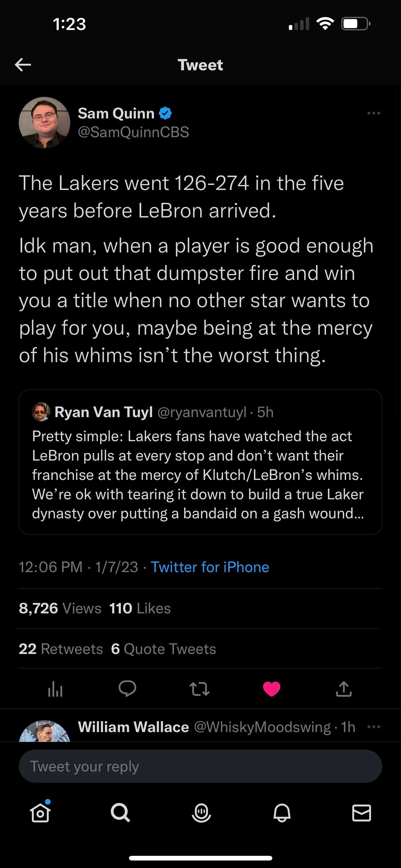Open the Notifications bell tab
This screenshot has width=401, height=868.
[x=281, y=813]
